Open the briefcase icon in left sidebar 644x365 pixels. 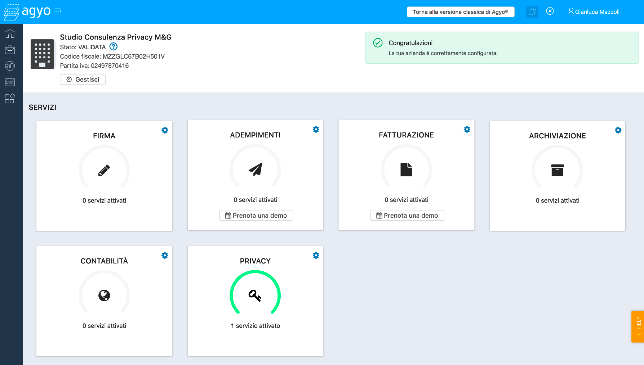pyautogui.click(x=10, y=50)
